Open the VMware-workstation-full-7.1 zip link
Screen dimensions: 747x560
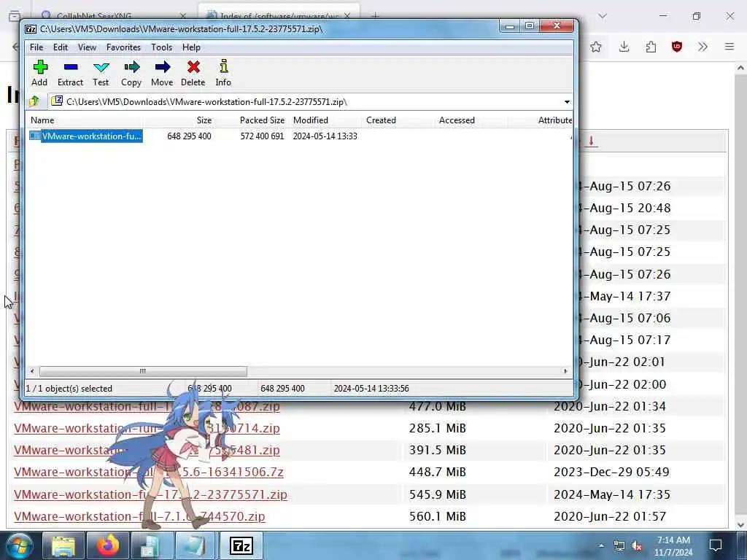tap(139, 516)
